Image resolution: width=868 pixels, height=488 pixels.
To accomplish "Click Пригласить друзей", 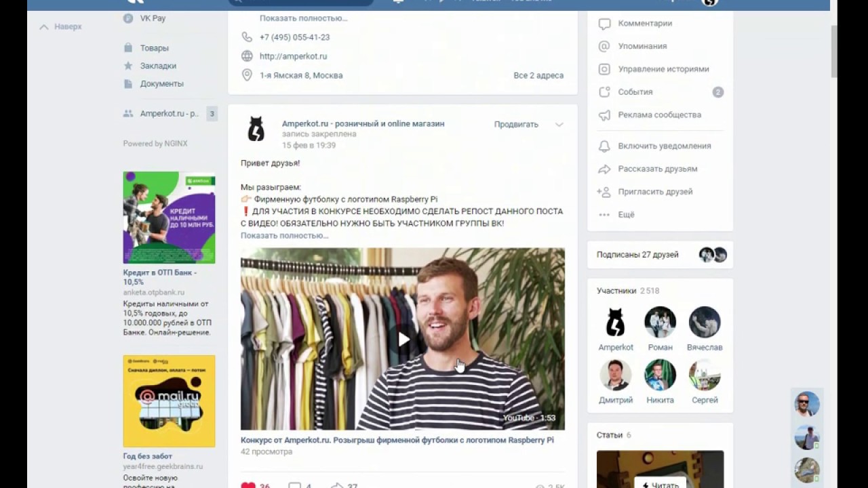I will pos(655,192).
